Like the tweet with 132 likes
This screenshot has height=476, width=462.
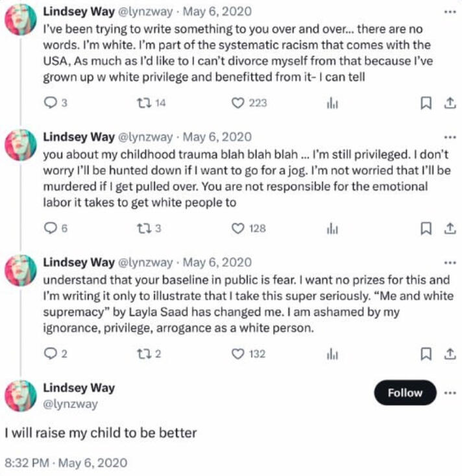click(238, 354)
